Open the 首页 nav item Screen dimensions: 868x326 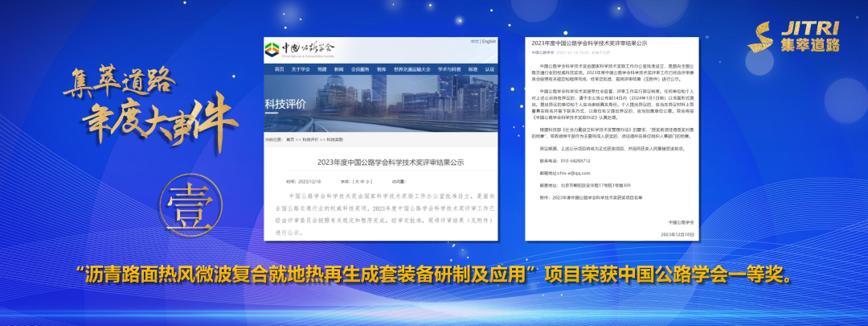click(279, 69)
